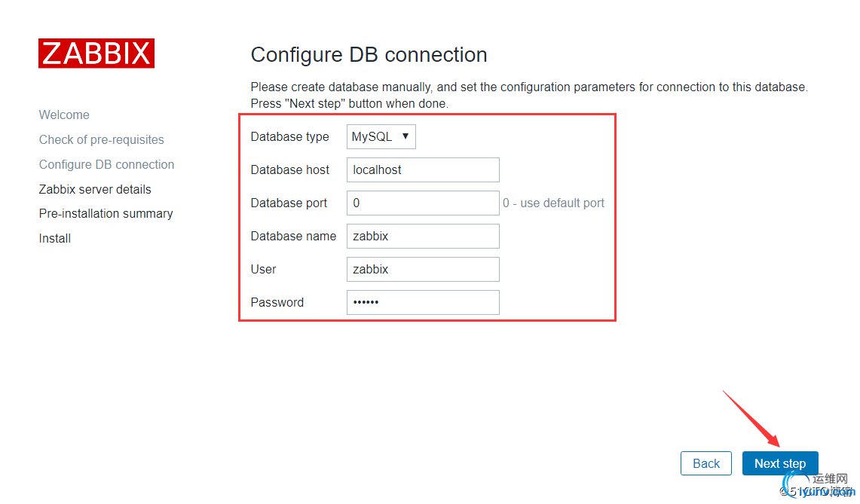Click the User field showing zabbix
Screen dimensions: 860x504
pos(423,269)
